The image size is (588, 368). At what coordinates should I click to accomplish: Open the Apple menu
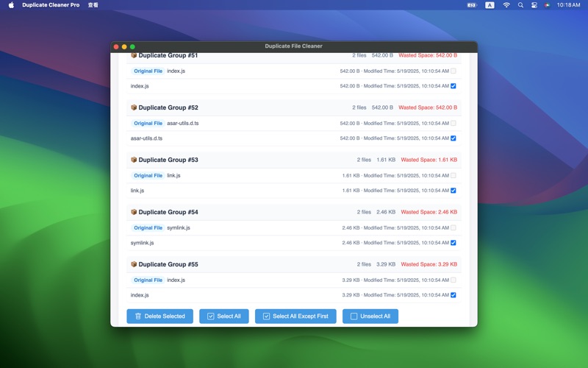click(x=11, y=5)
